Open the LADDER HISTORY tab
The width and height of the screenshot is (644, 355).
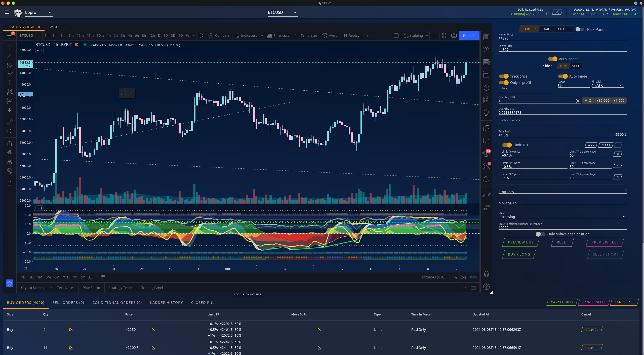point(166,303)
